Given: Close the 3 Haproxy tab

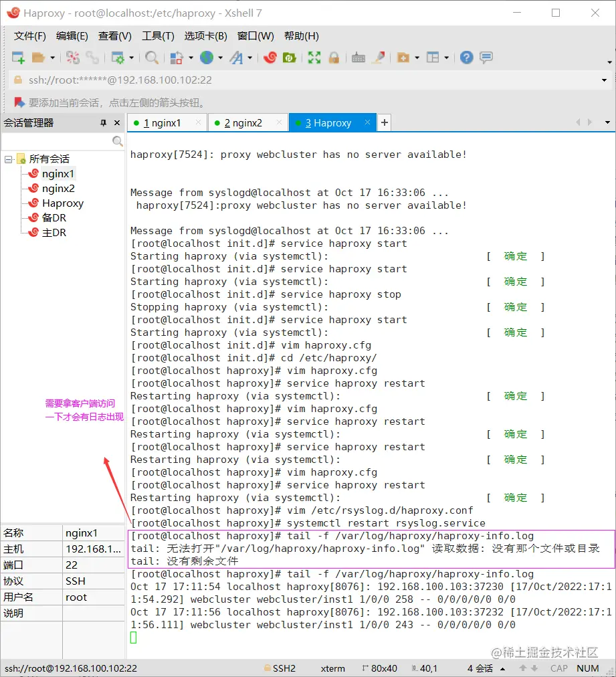Looking at the screenshot, I should [367, 122].
